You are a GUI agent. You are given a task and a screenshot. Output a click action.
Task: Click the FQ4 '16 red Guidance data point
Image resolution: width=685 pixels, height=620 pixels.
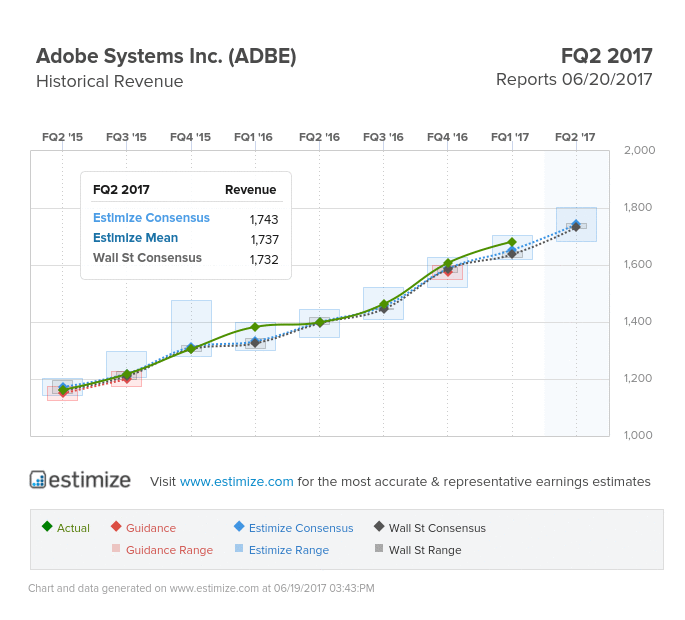(x=448, y=272)
